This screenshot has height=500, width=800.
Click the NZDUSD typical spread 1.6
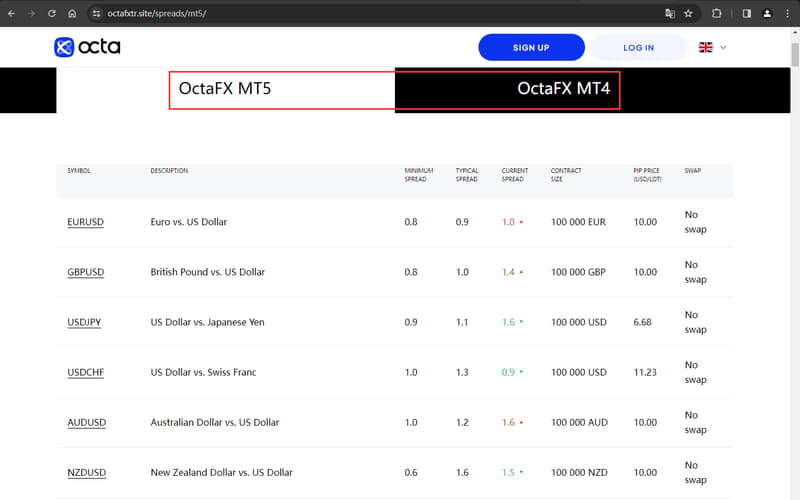click(462, 472)
